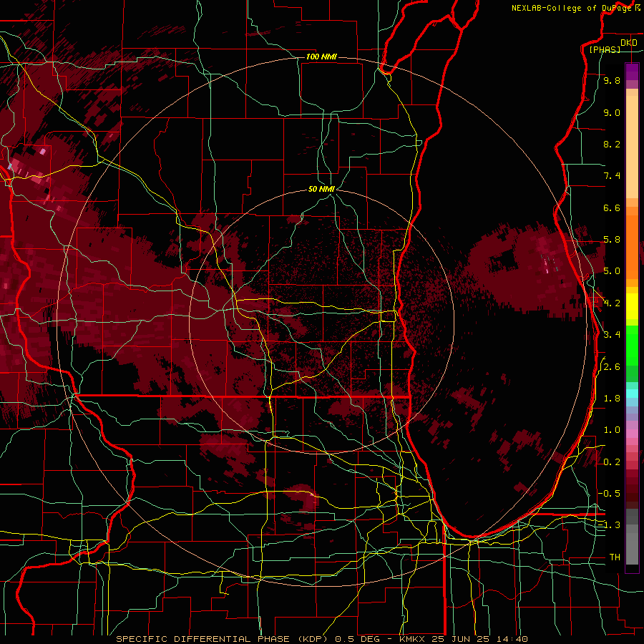Pick the yellow color bar segment
This screenshot has width=644, height=644.
point(632,306)
